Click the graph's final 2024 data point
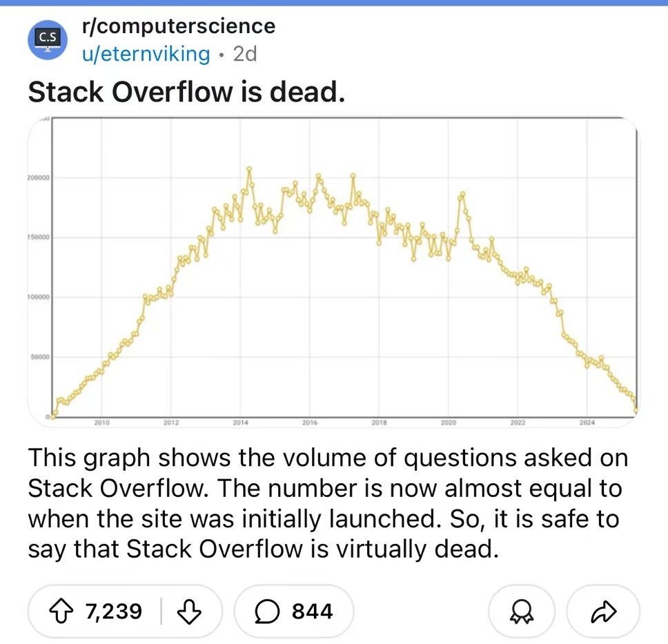 tap(636, 411)
